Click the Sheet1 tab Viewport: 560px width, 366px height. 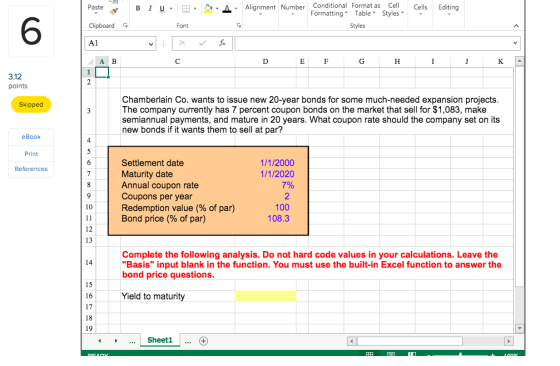(160, 340)
